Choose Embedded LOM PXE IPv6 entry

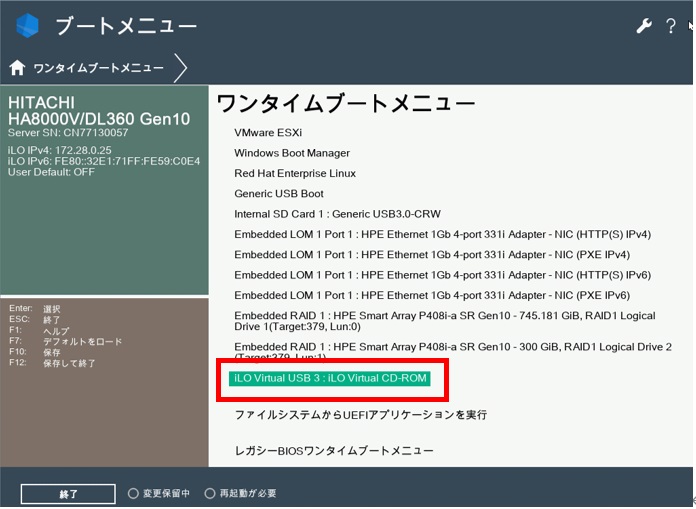(432, 295)
